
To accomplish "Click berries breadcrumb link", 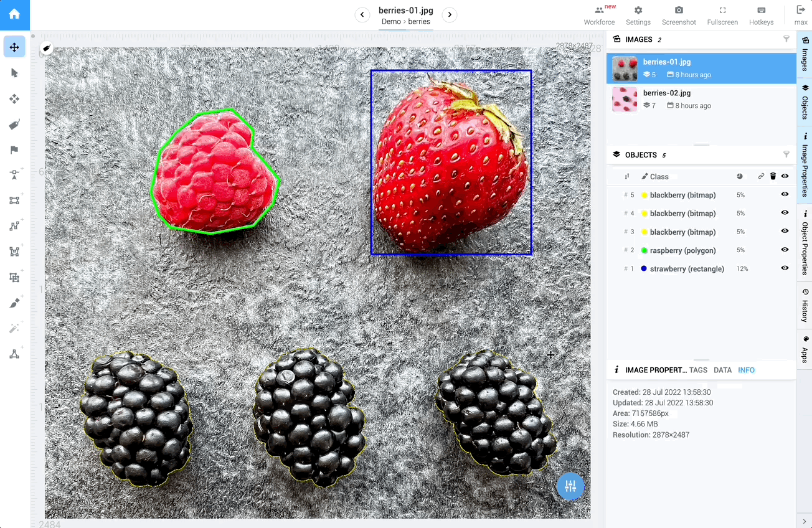I will click(x=419, y=22).
